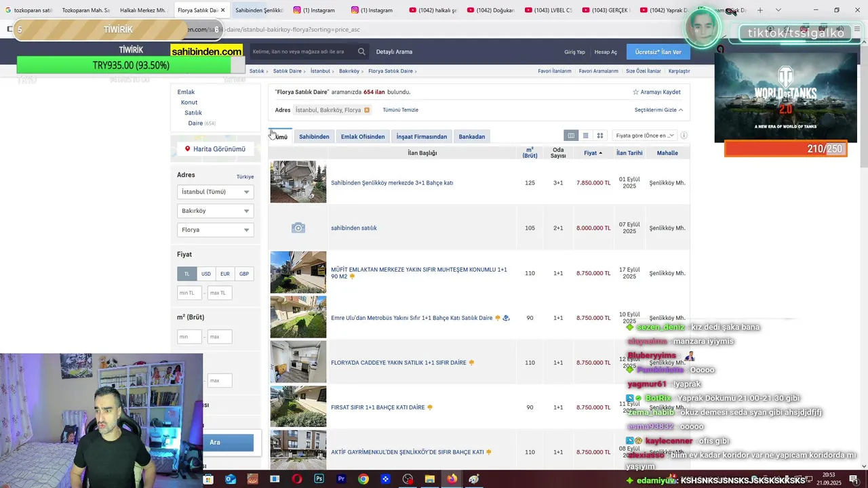Click the Firefox taskbar icon
Screen dimensions: 868x488
point(452,479)
